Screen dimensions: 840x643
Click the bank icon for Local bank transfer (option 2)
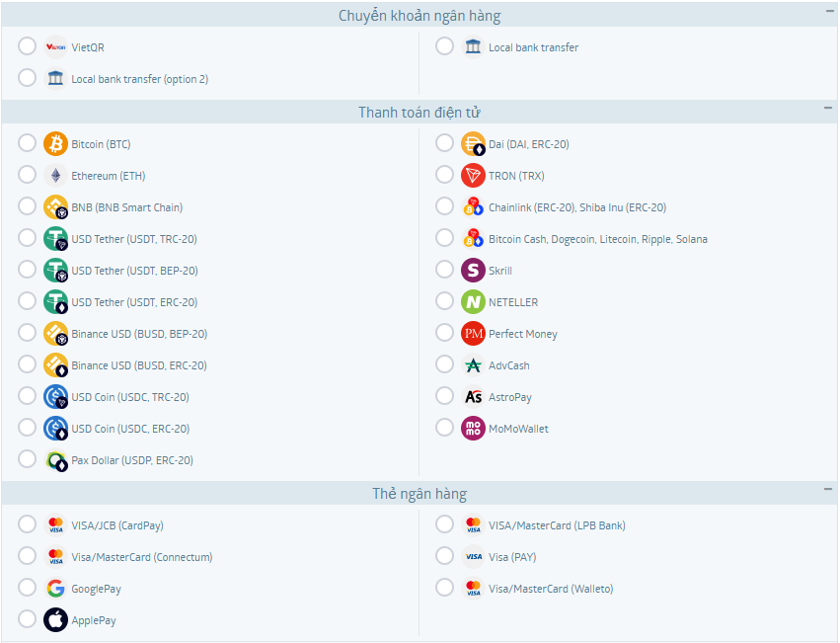point(55,79)
